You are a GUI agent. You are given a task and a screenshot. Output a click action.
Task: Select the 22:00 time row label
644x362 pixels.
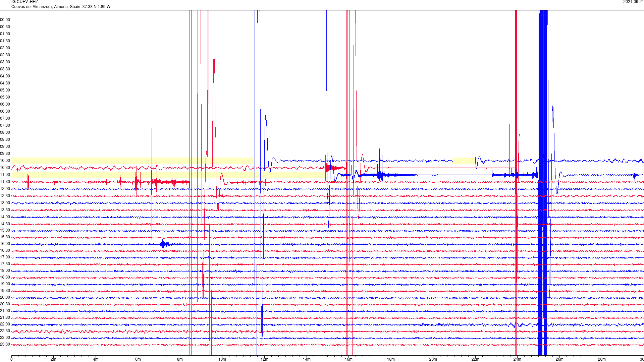5,324
